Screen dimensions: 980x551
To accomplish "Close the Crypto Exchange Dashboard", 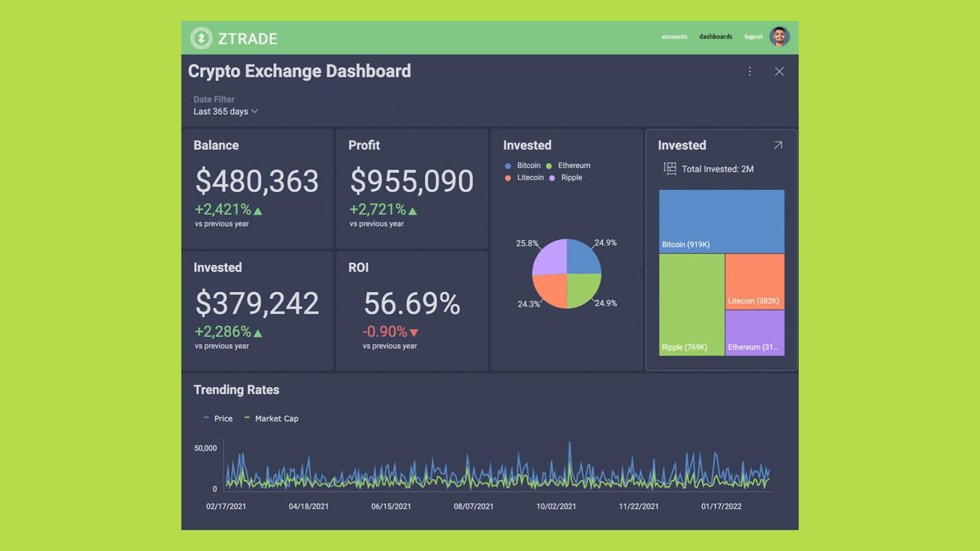I will 779,71.
